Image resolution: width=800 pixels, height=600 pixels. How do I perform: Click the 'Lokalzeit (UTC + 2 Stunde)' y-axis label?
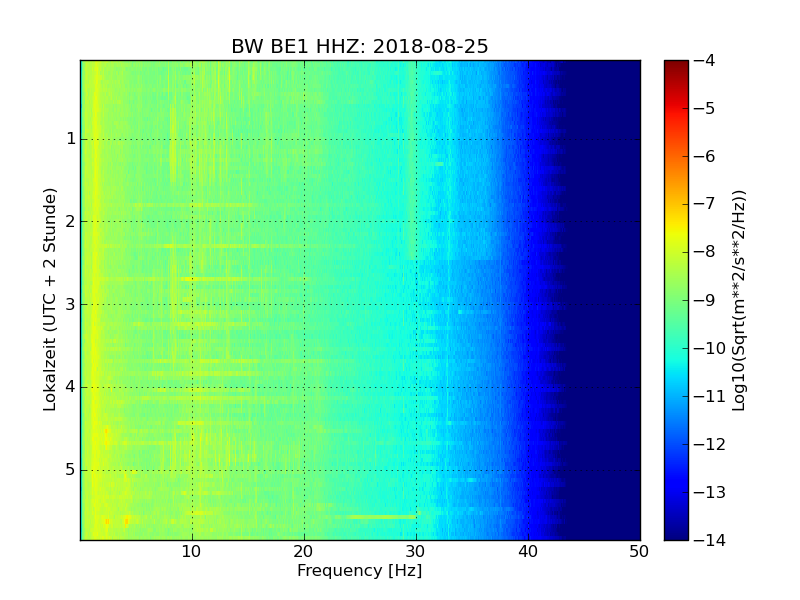[x=49, y=300]
